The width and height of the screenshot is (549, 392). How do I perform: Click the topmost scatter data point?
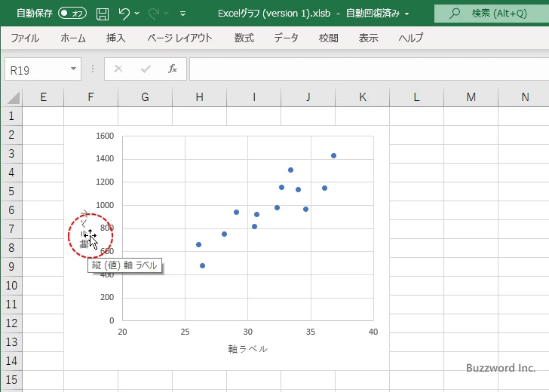[333, 156]
